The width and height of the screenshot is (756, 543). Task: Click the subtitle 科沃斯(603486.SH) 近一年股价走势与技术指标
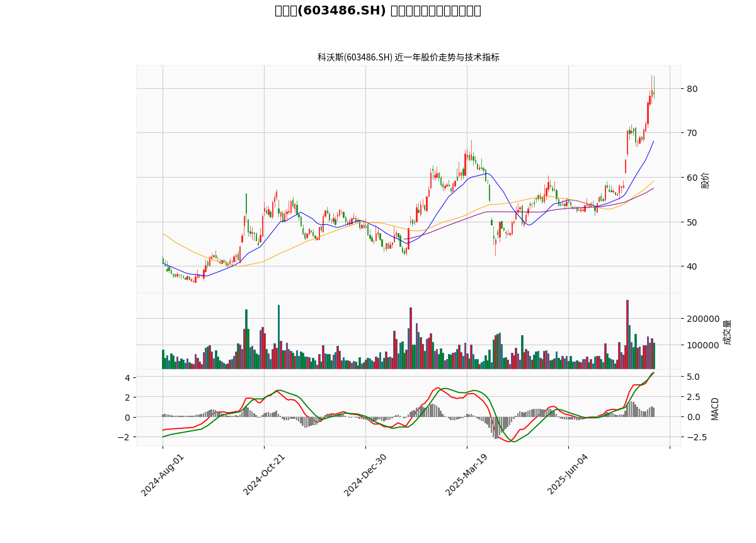[x=408, y=57]
